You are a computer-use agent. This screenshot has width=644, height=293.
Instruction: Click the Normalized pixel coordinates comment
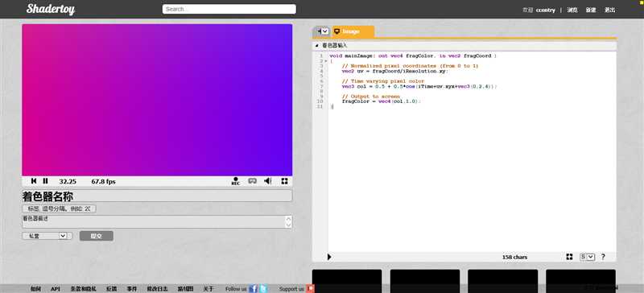410,66
